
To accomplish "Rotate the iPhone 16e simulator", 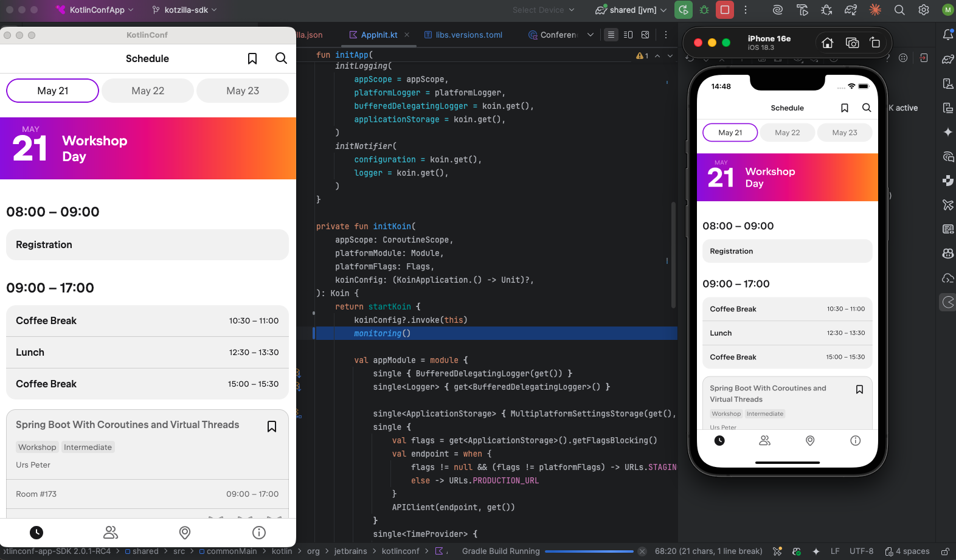I will tap(875, 43).
